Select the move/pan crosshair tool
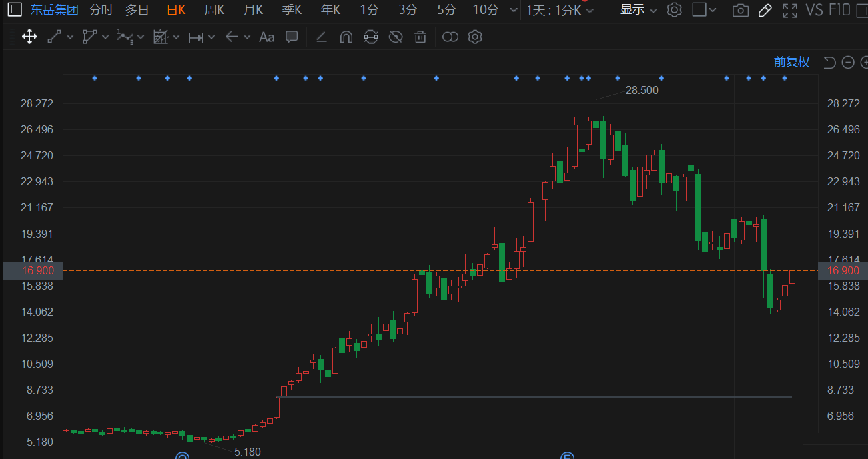 pos(29,37)
